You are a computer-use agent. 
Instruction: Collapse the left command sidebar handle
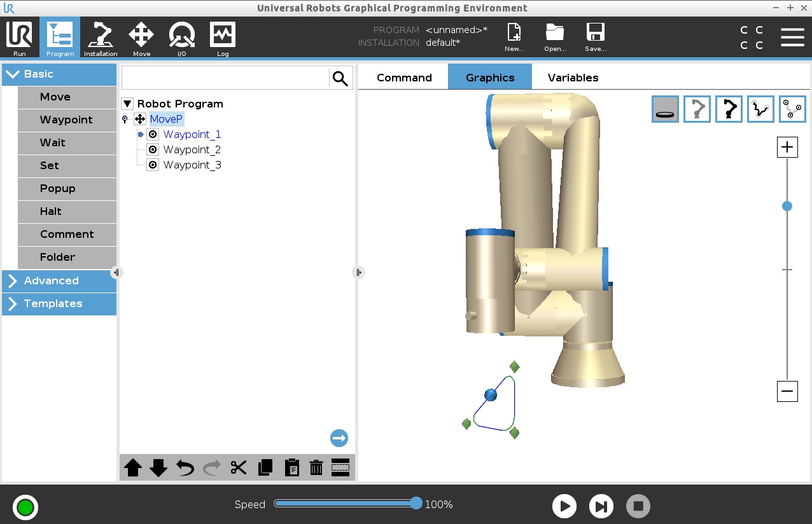(116, 272)
